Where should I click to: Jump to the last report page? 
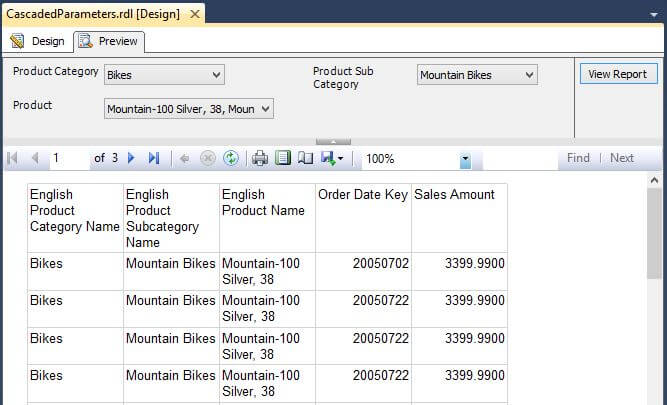click(x=153, y=158)
